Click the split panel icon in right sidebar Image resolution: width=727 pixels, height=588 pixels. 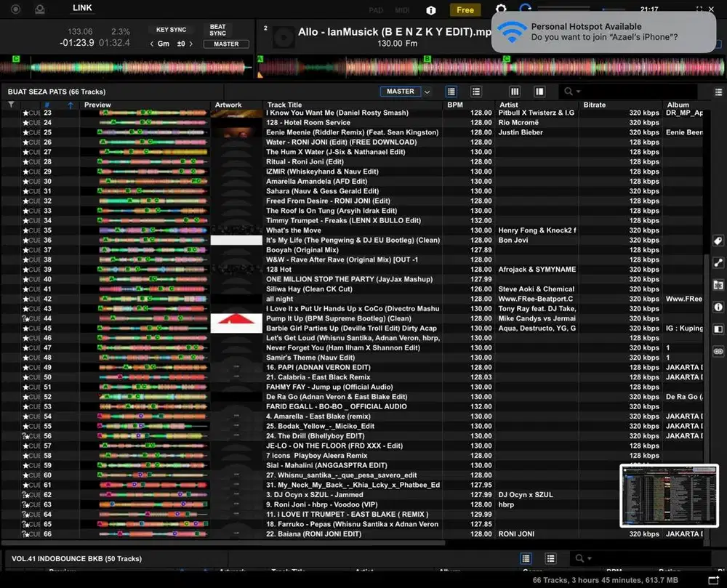pyautogui.click(x=718, y=329)
